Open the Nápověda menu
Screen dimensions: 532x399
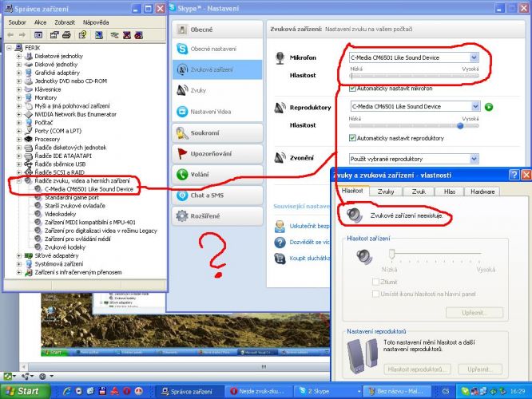[x=96, y=22]
